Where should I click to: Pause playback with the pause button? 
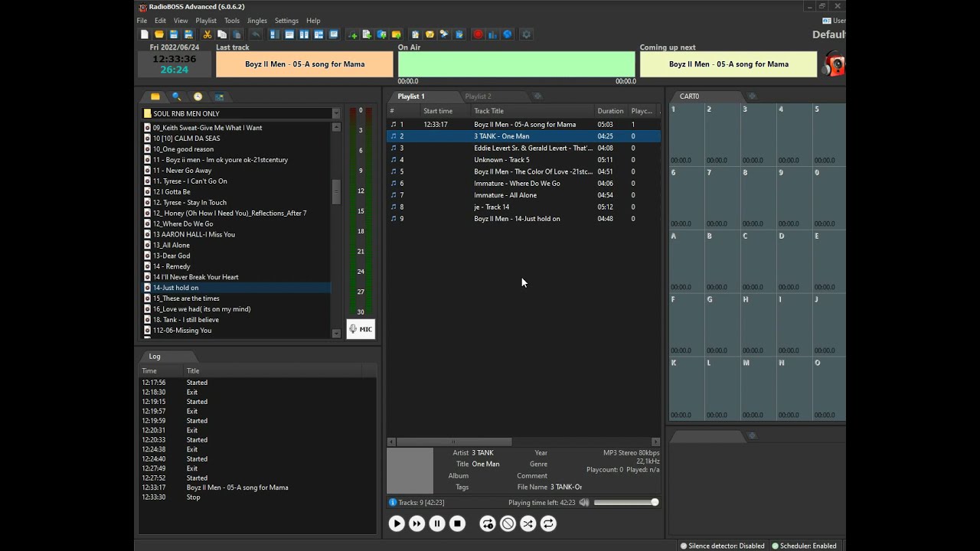point(437,523)
